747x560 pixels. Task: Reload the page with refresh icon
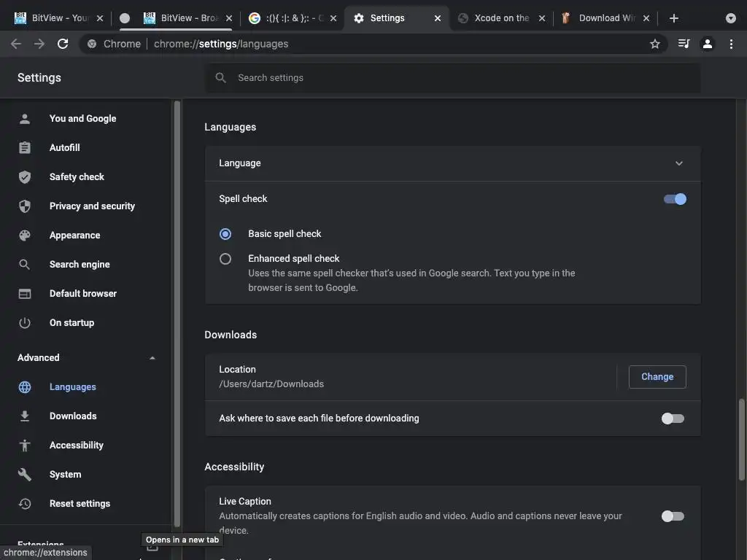tap(63, 44)
